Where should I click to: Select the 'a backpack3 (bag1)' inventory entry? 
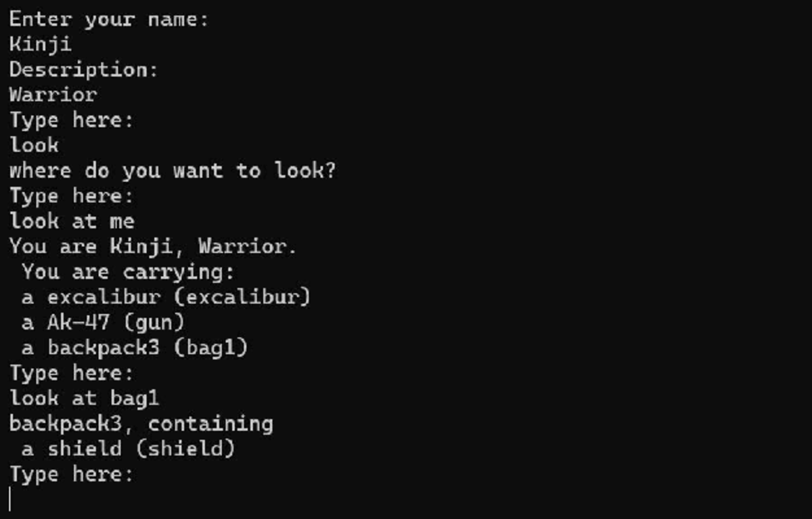pyautogui.click(x=135, y=348)
